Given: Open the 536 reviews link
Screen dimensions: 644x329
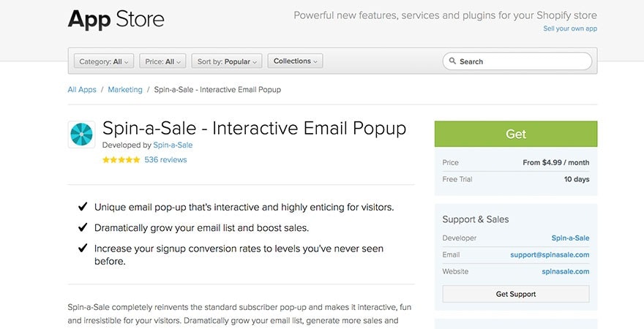Looking at the screenshot, I should [x=165, y=160].
